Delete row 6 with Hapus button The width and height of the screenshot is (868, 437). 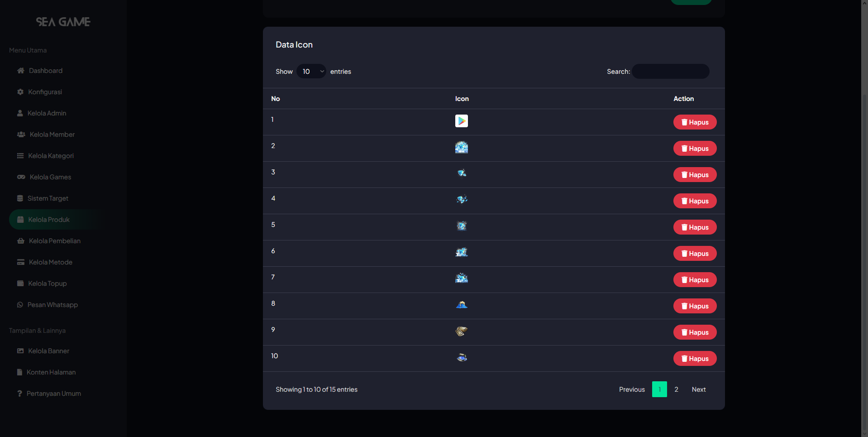point(695,254)
